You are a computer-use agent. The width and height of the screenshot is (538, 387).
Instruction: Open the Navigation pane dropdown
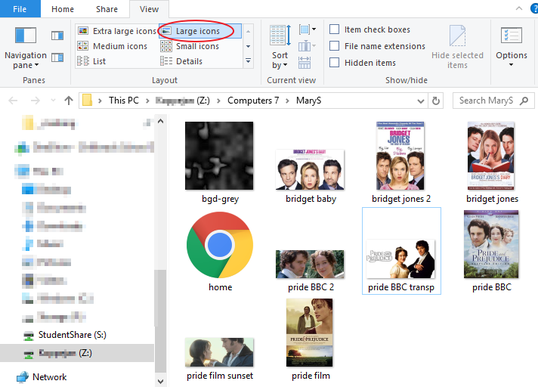click(25, 60)
